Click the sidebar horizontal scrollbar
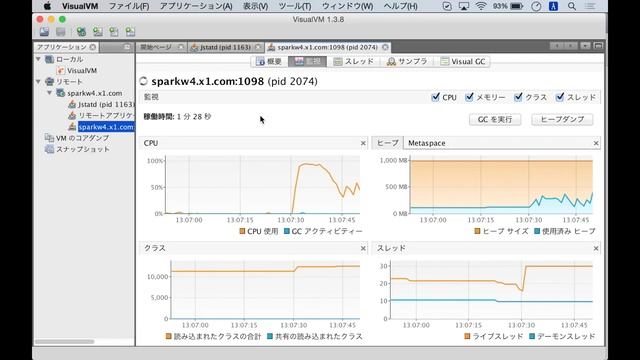 point(64,342)
